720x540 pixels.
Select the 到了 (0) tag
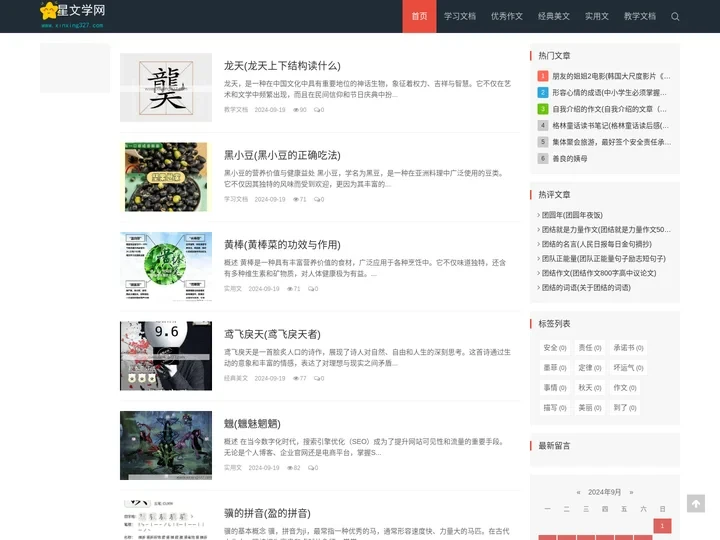coord(624,408)
